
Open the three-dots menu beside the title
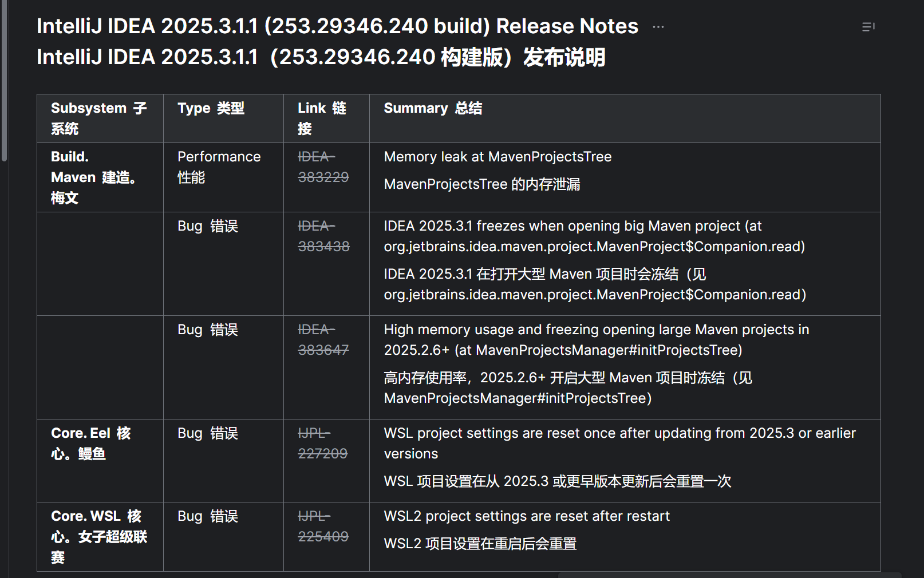click(x=658, y=27)
